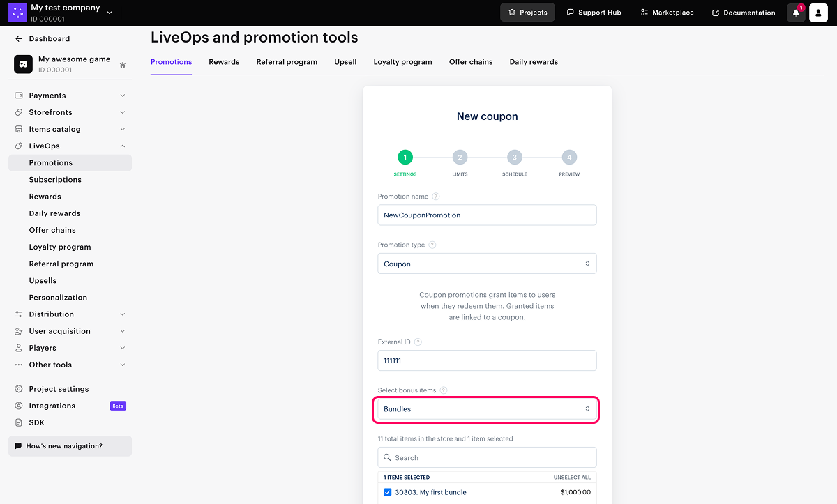Open the Promotion type Coupon dropdown
This screenshot has width=837, height=504.
(x=487, y=264)
